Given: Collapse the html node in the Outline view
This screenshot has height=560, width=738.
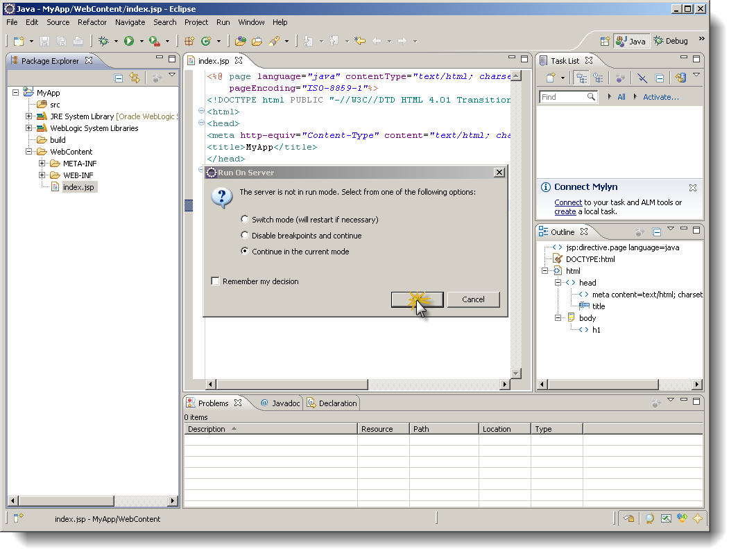Looking at the screenshot, I should point(545,270).
